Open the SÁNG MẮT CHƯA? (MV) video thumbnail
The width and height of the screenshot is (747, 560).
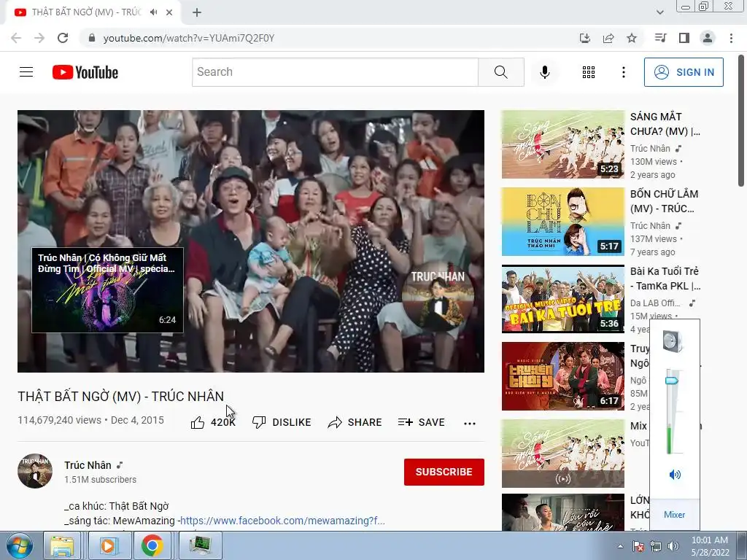tap(562, 144)
